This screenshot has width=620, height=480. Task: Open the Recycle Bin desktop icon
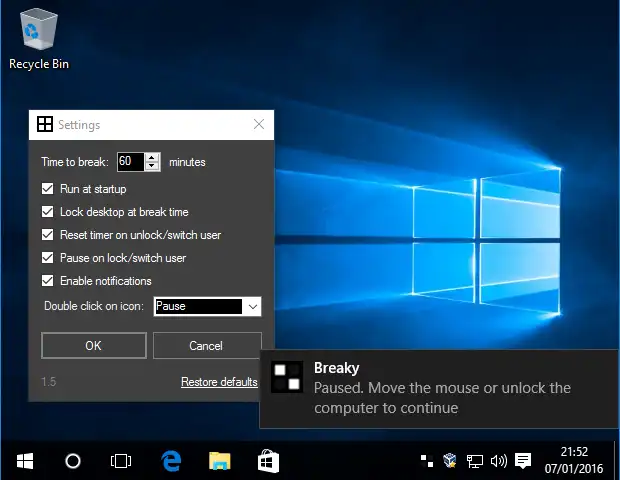[x=39, y=40]
